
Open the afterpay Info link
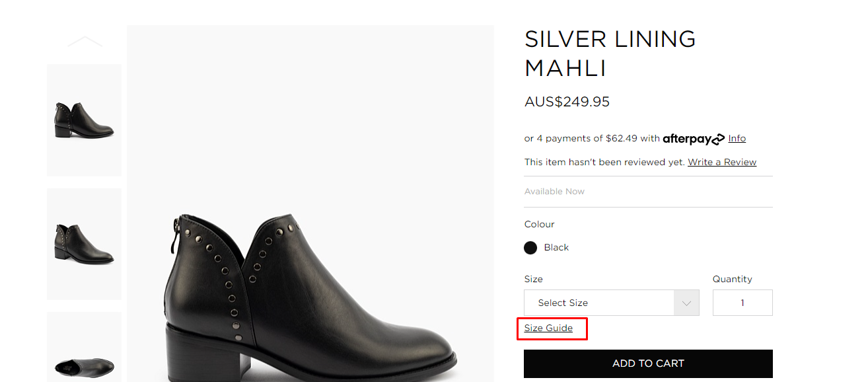737,139
